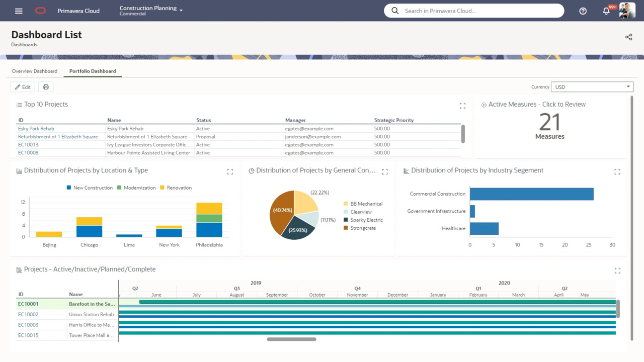Open the Esky Park Rehab project link
This screenshot has width=644, height=362.
tap(36, 129)
